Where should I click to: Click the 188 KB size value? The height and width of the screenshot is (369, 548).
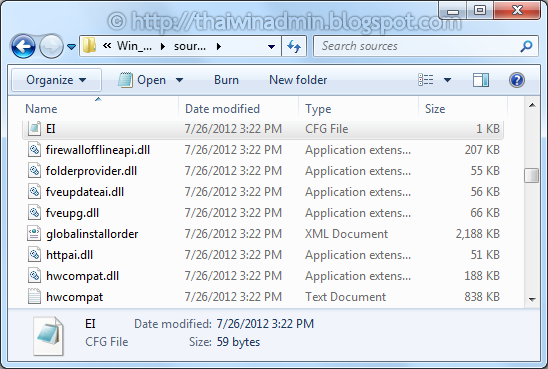482,276
